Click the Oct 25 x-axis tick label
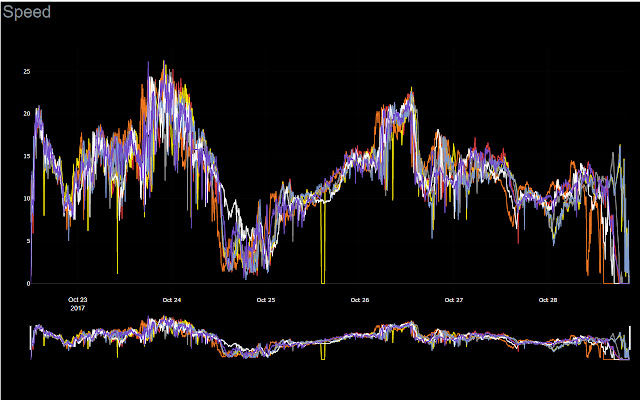 pyautogui.click(x=266, y=300)
